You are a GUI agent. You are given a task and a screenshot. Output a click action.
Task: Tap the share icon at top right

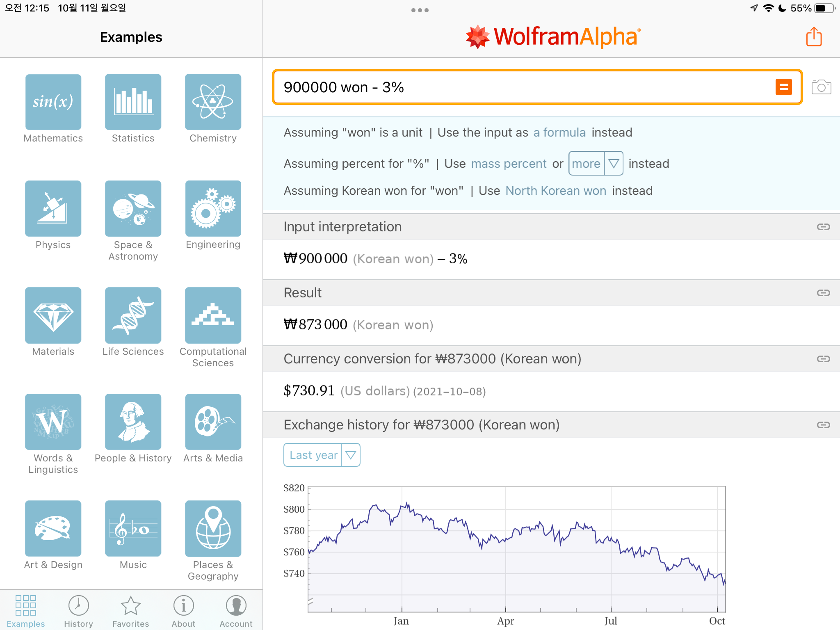click(x=814, y=37)
